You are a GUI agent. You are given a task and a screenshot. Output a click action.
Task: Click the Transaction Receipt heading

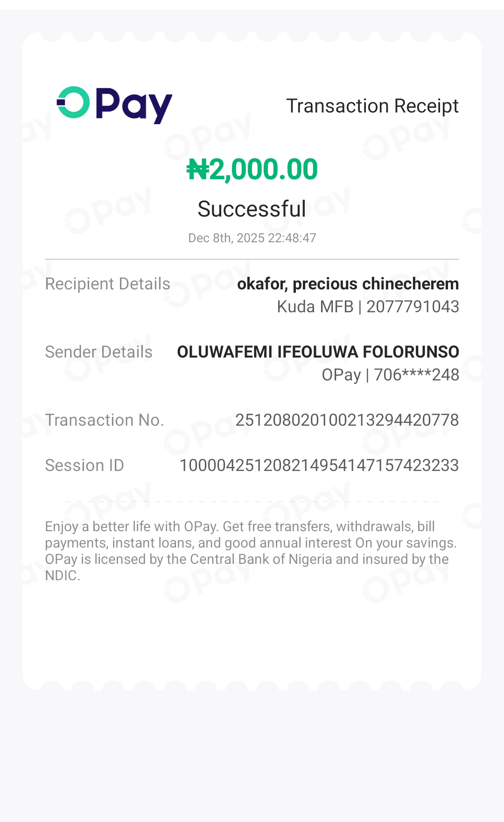click(372, 106)
